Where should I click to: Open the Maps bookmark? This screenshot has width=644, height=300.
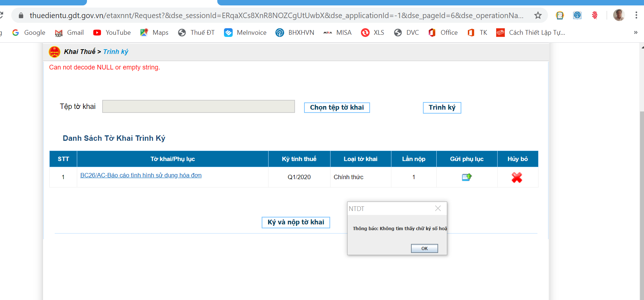coord(154,33)
